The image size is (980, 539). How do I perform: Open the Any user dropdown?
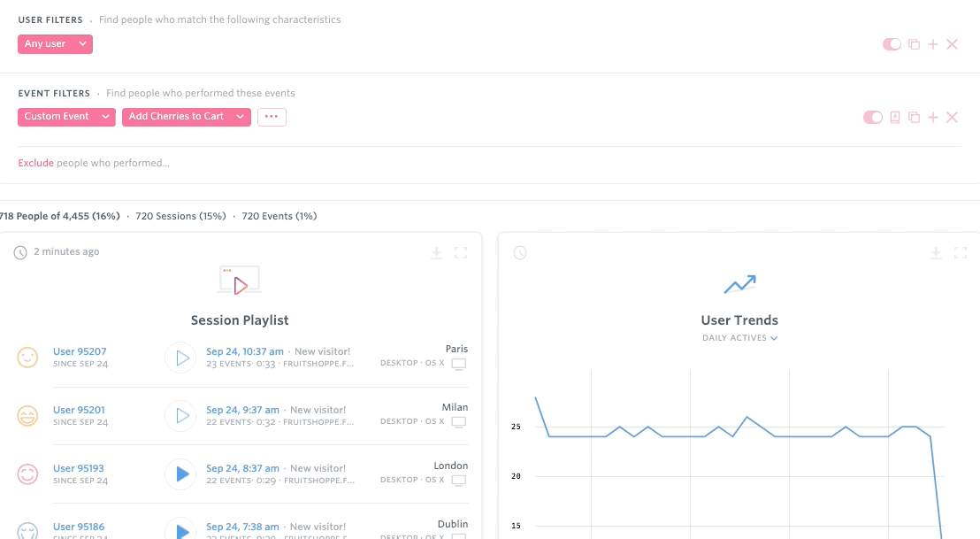[55, 44]
